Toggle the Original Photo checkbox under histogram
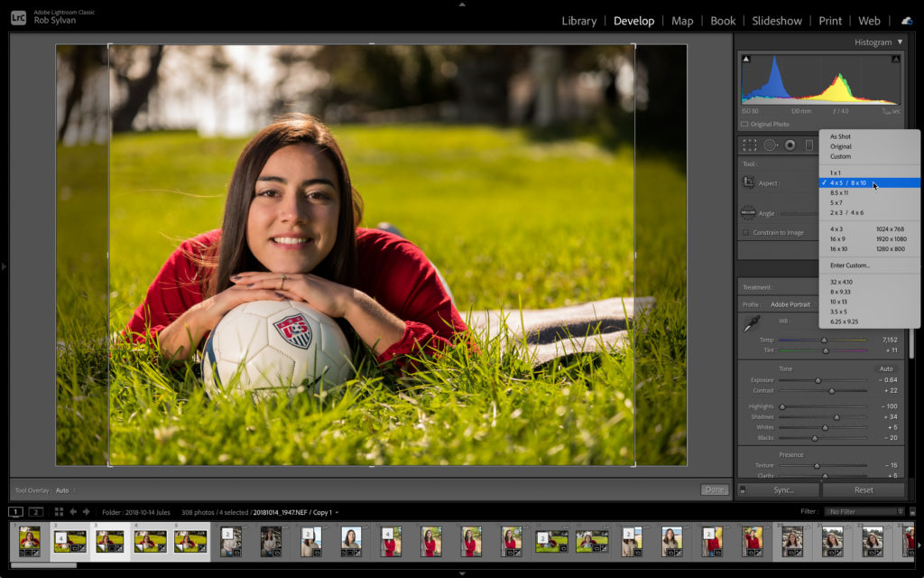 point(744,124)
